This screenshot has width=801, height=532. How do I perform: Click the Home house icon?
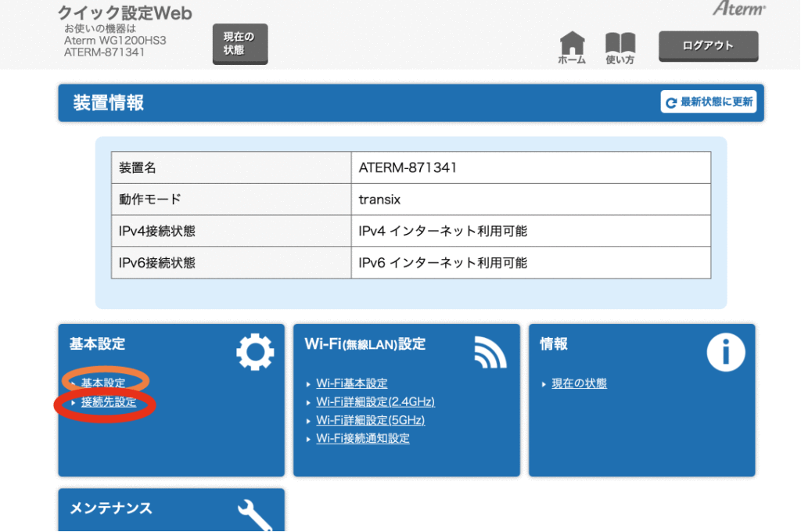coord(572,45)
